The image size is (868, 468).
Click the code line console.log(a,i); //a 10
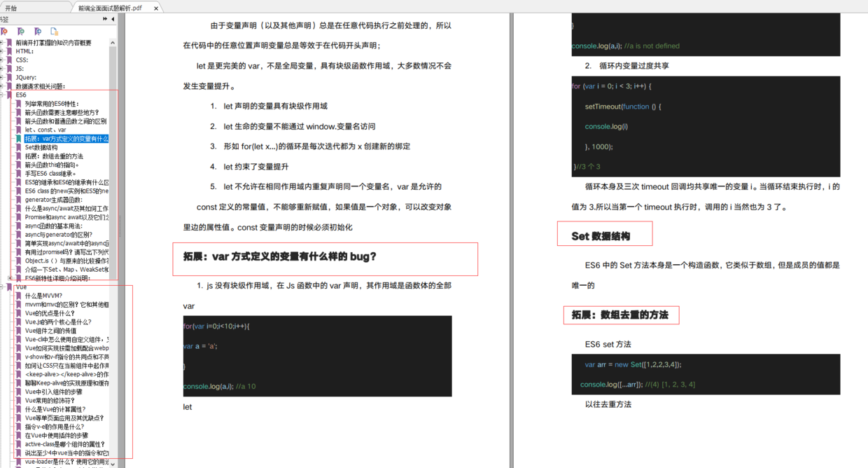[x=220, y=386]
